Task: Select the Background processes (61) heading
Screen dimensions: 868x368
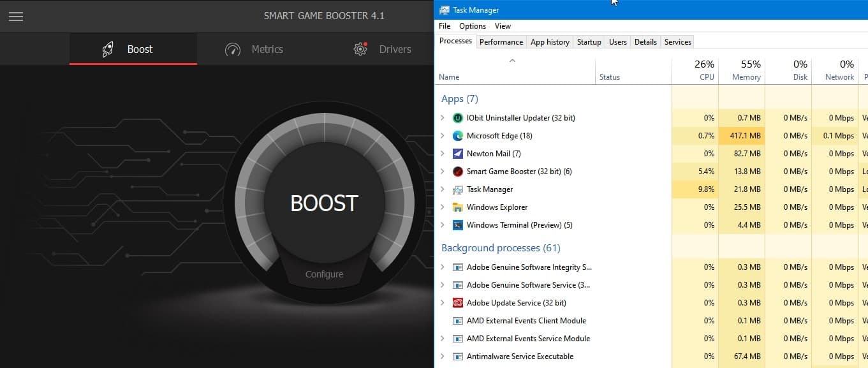Action: coord(501,248)
